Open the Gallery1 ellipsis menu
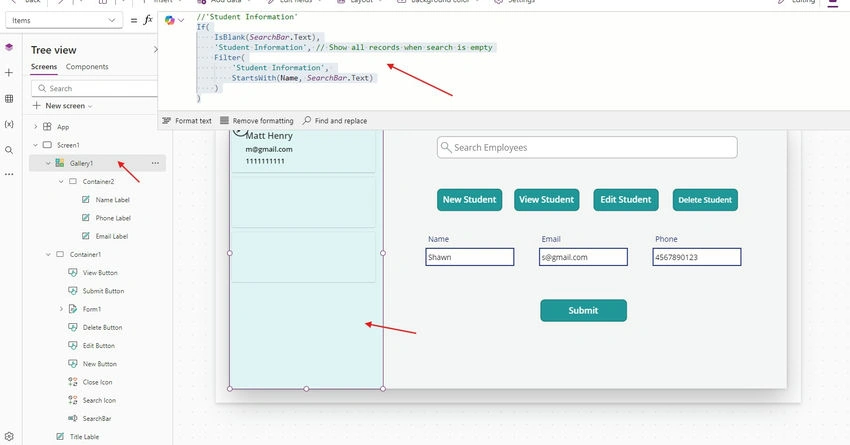Image resolution: width=850 pixels, height=445 pixels. [155, 163]
